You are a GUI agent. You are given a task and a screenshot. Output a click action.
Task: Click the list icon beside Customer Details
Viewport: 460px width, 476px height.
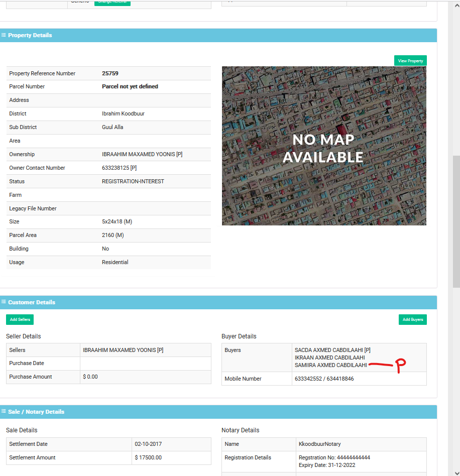coord(4,302)
